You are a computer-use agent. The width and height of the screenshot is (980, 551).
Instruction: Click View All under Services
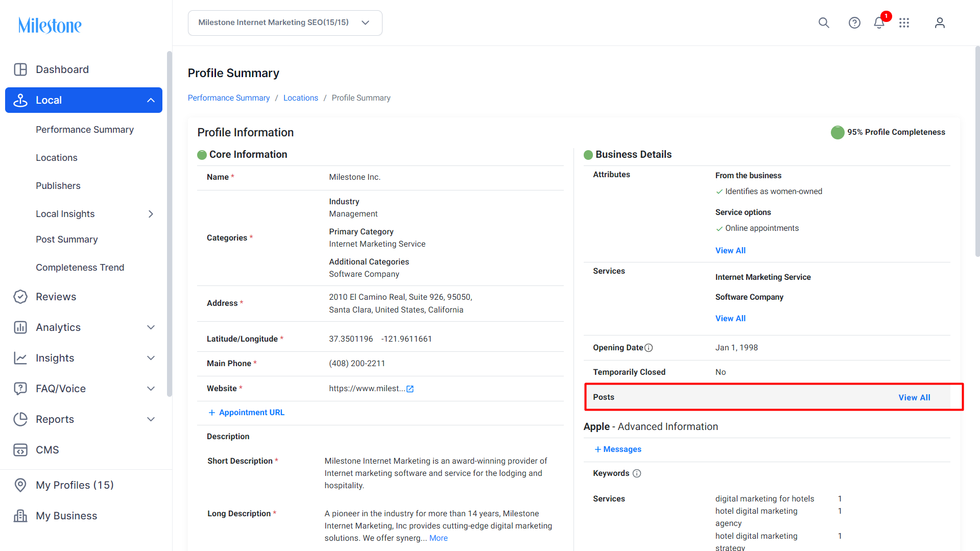730,319
